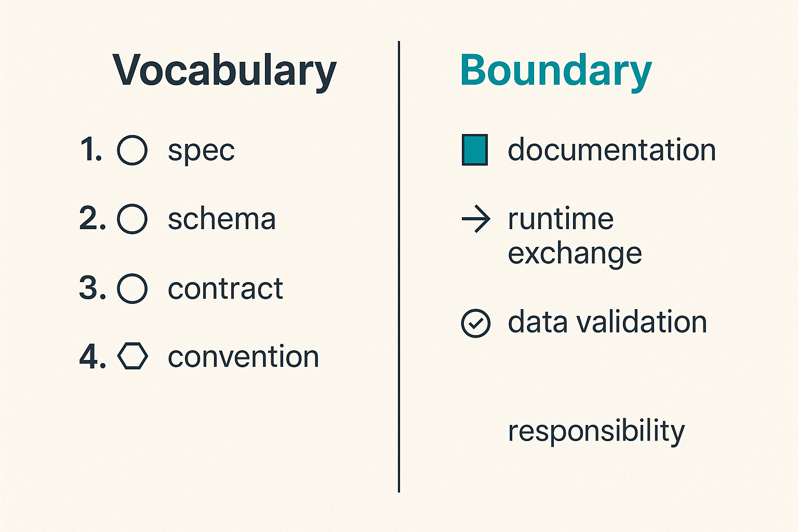
Task: Select the circle beside schema
Action: click(132, 219)
